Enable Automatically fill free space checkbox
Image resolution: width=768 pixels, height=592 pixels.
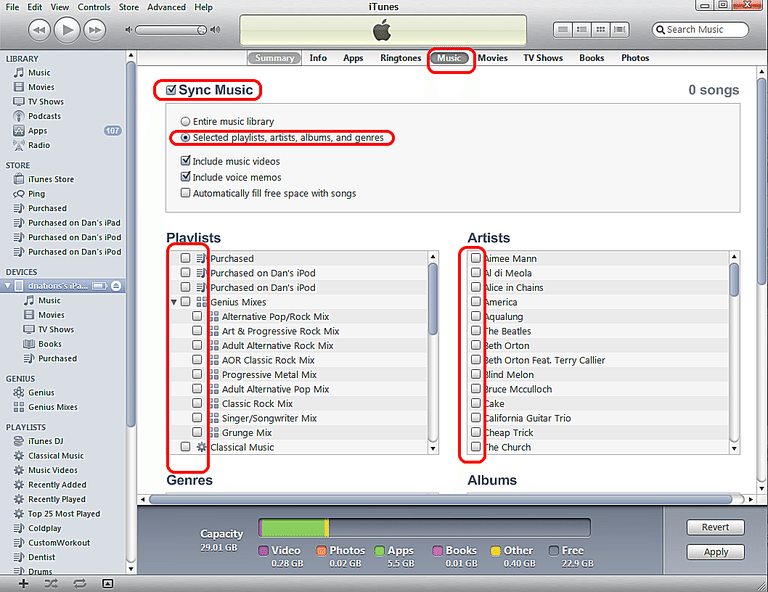click(x=185, y=193)
